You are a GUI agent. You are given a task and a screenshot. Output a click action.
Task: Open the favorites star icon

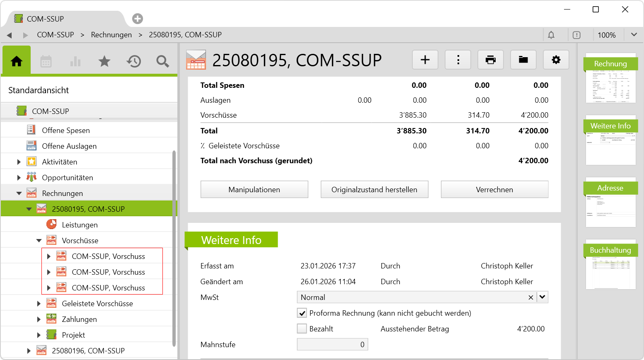[104, 62]
